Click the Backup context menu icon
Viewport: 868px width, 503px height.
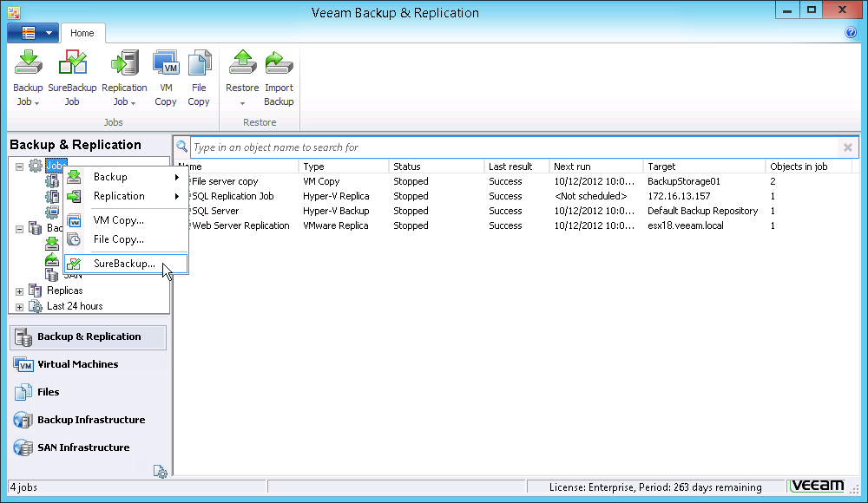click(x=74, y=177)
